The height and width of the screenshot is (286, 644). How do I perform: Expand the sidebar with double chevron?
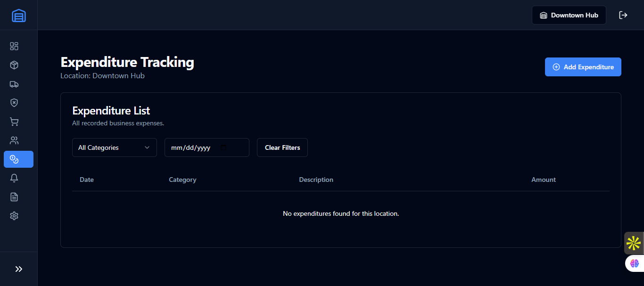click(x=19, y=269)
